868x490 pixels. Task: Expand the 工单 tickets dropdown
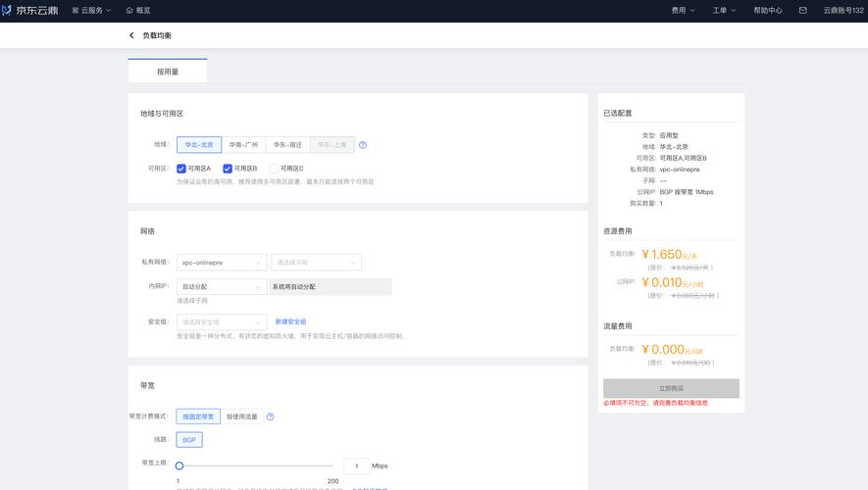click(724, 10)
